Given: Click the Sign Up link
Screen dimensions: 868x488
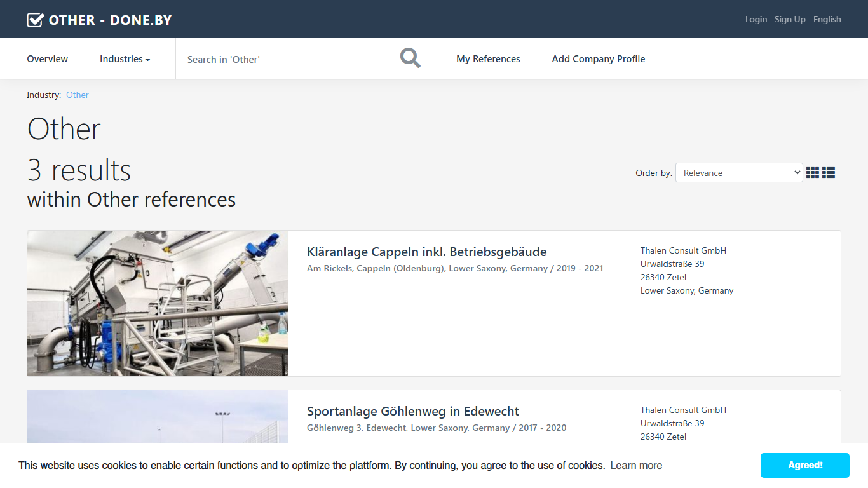Looking at the screenshot, I should (x=790, y=19).
